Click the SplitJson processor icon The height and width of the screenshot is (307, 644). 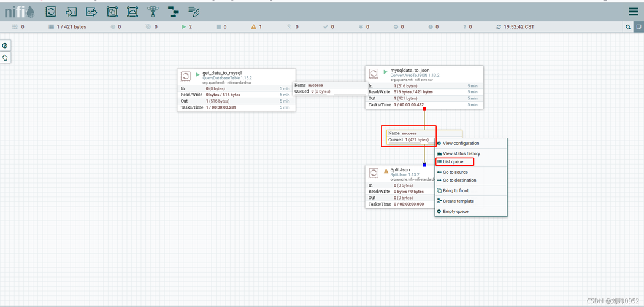coord(374,173)
